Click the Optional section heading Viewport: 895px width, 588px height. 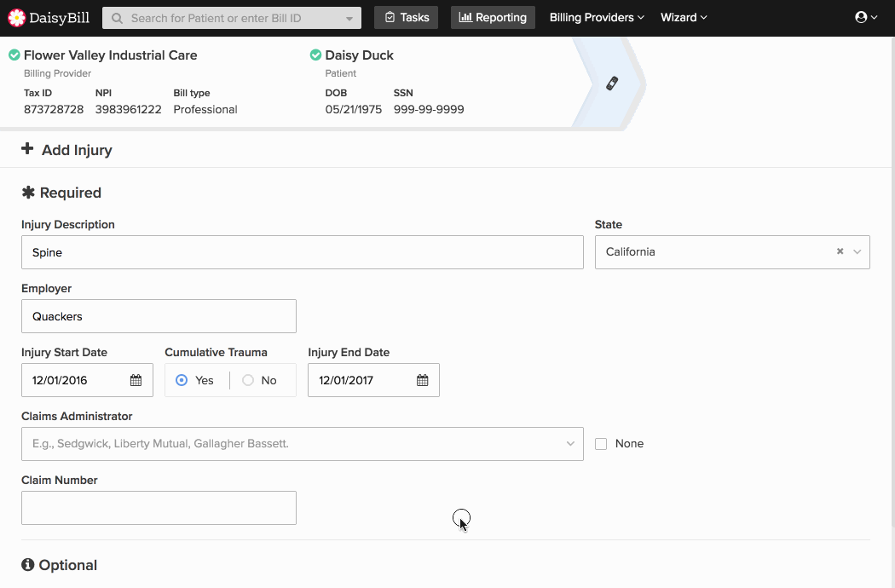(x=68, y=565)
